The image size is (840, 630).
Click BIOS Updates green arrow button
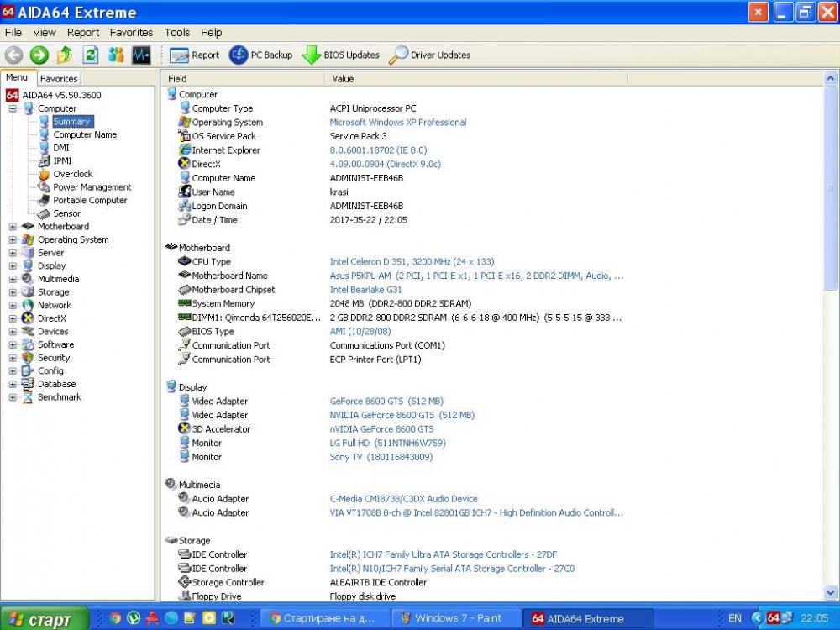pyautogui.click(x=340, y=55)
